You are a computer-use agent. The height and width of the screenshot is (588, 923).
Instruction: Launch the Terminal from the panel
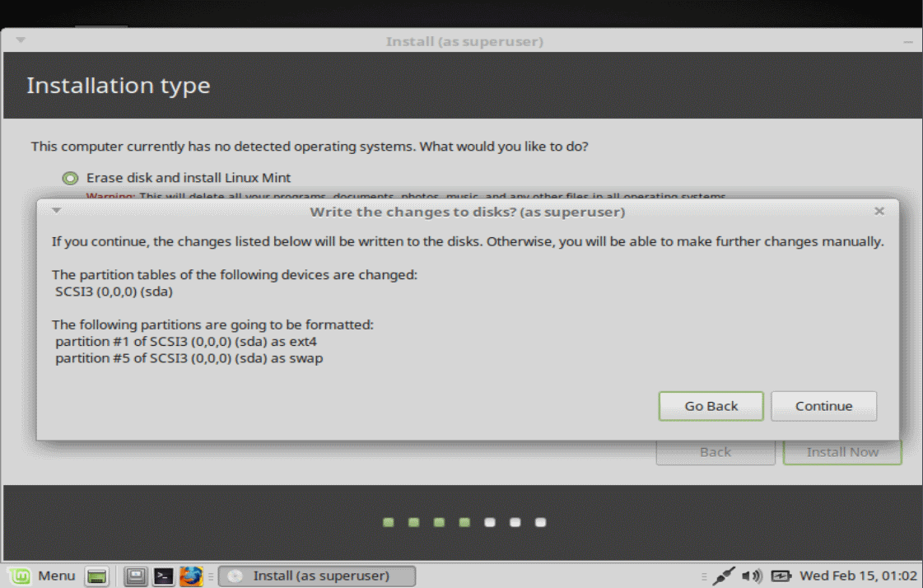pos(164,576)
